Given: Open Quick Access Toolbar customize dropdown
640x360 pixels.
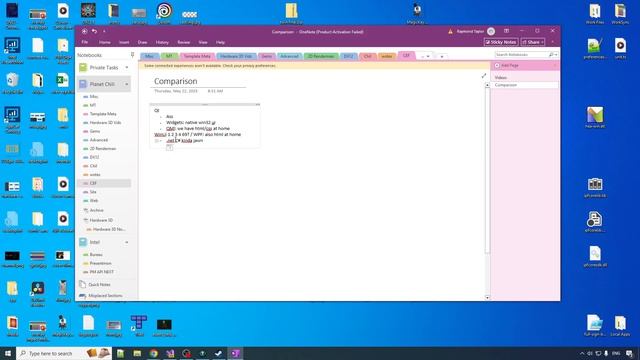Looking at the screenshot, I should [x=104, y=31].
